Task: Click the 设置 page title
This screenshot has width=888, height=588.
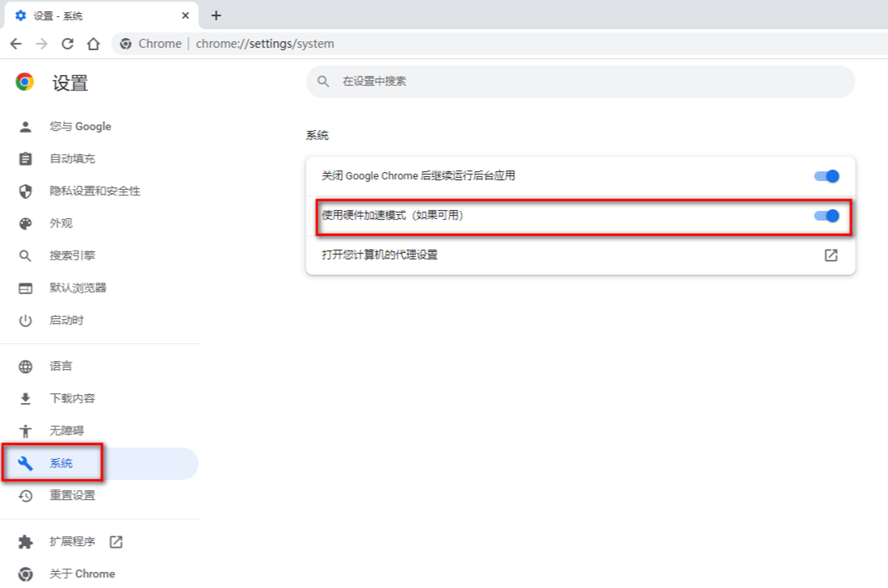Action: 70,83
